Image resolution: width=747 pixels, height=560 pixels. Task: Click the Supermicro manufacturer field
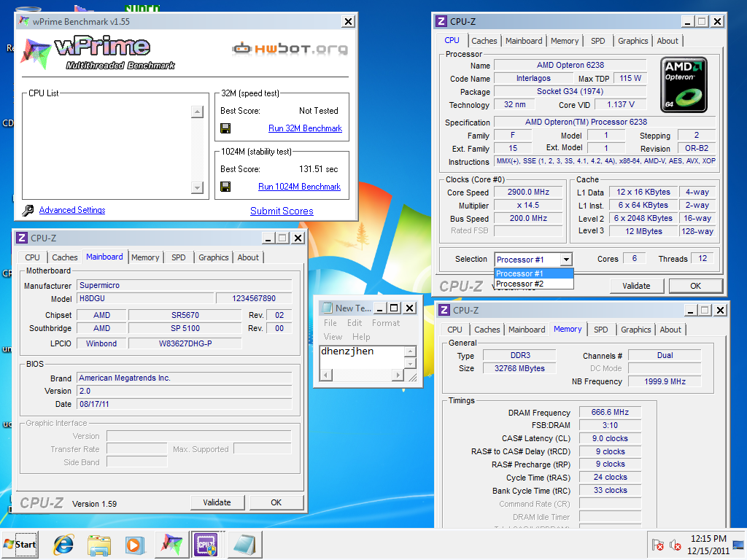coord(185,285)
